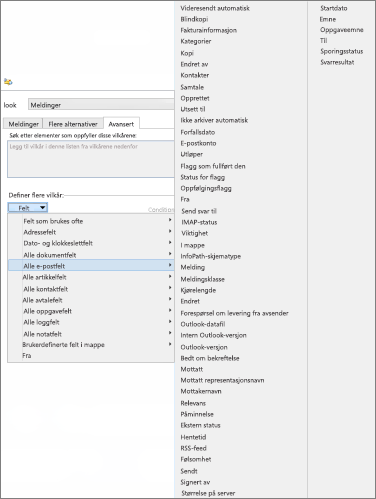Select the Følsomhet field
376x499 pixels.
tap(196, 459)
